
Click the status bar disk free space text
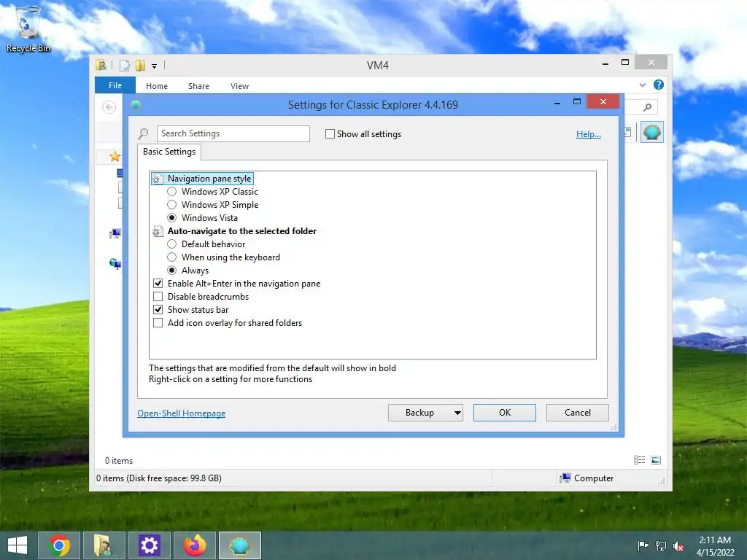click(x=158, y=478)
